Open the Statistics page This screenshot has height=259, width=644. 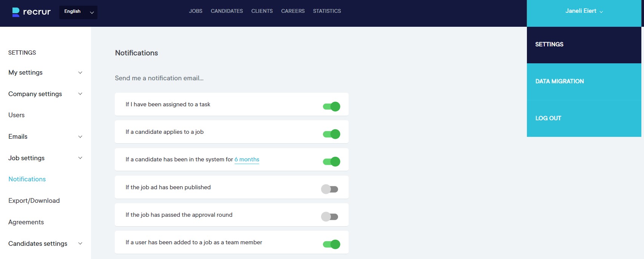[327, 11]
